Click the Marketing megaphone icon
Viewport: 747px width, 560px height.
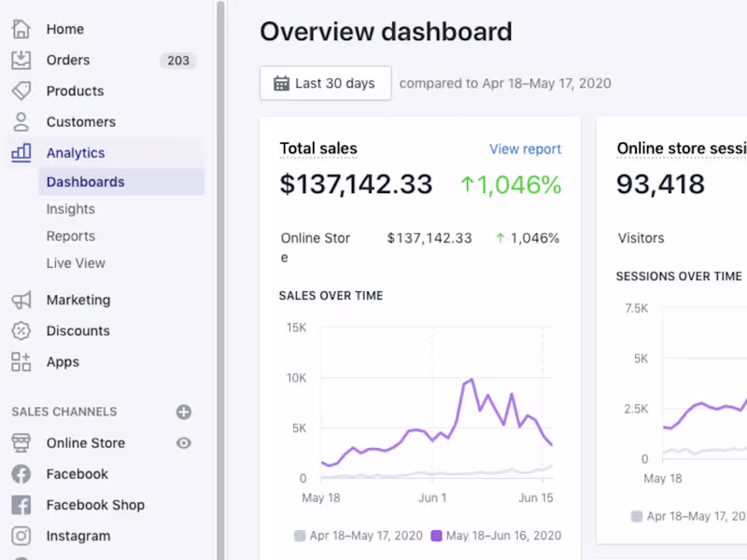pos(21,300)
